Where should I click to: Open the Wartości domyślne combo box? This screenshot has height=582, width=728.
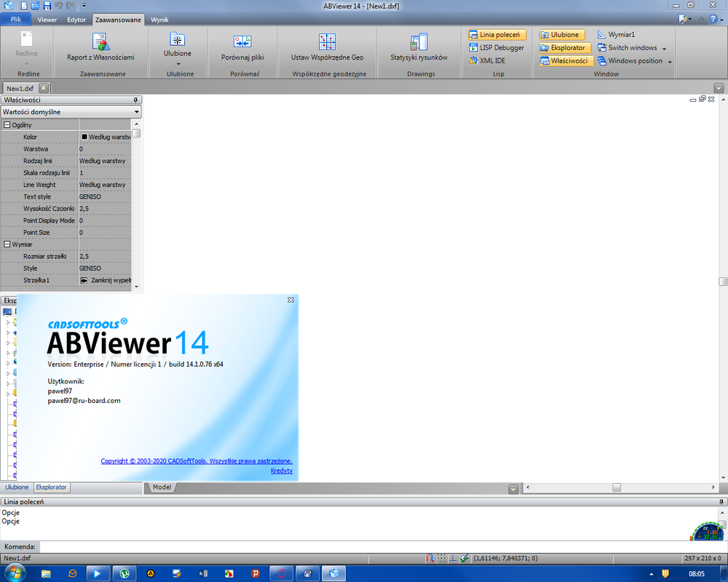coord(71,112)
